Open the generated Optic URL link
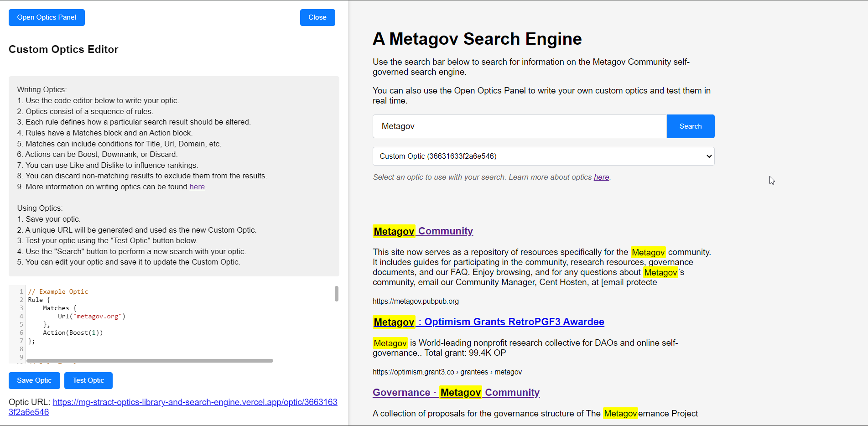This screenshot has width=868, height=426. coord(173,407)
